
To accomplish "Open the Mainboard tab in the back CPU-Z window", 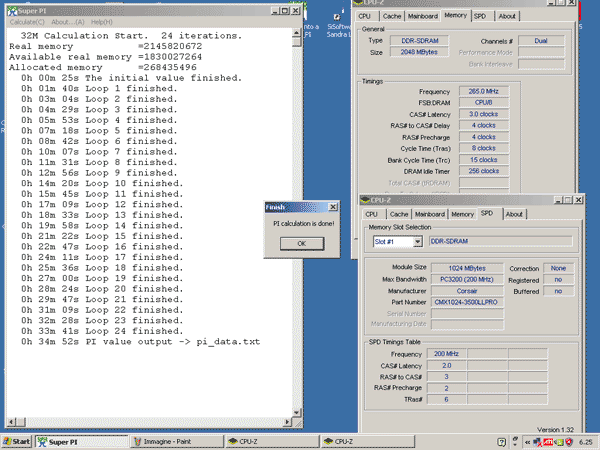I will 423,16.
